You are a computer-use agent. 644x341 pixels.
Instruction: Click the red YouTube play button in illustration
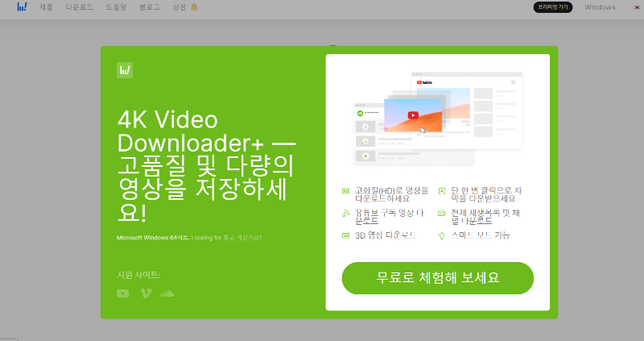pos(413,115)
